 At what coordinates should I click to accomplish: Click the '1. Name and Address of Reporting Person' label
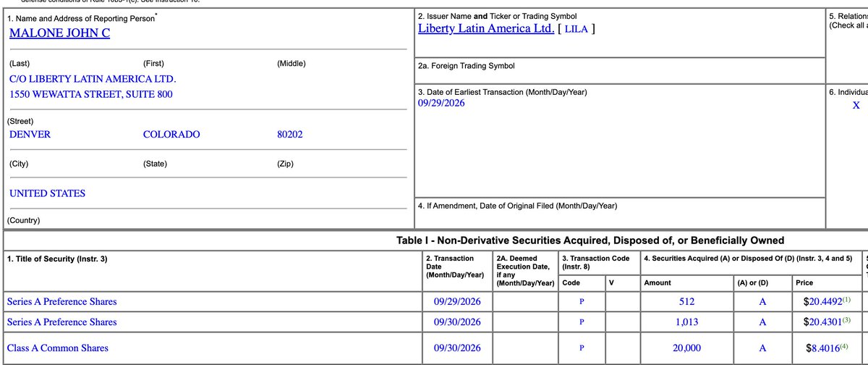pyautogui.click(x=82, y=17)
